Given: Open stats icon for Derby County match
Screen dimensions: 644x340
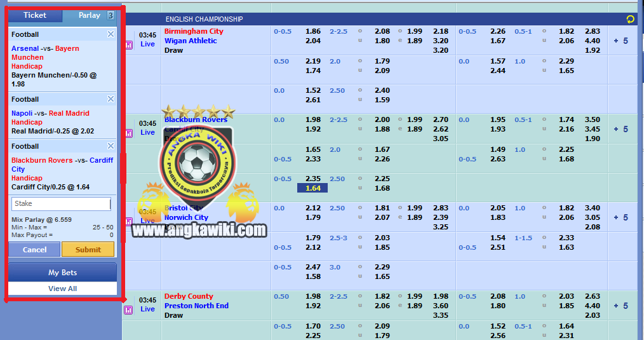Looking at the screenshot, I should tap(128, 310).
